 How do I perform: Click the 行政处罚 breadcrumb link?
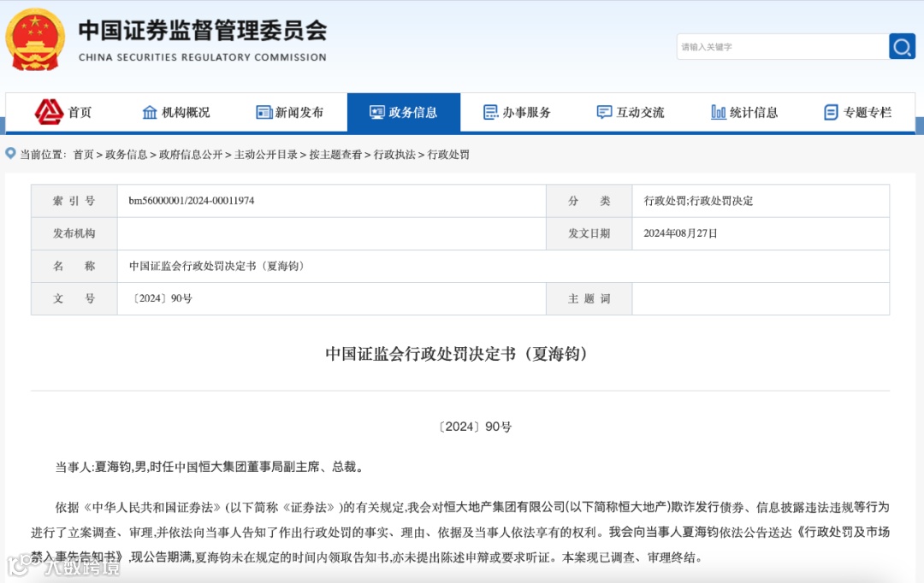[x=447, y=154]
